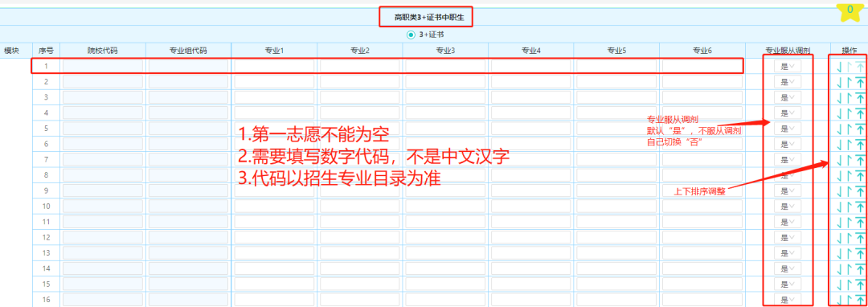Move row 2 up one position
This screenshot has height=307, width=868.
coord(849,83)
